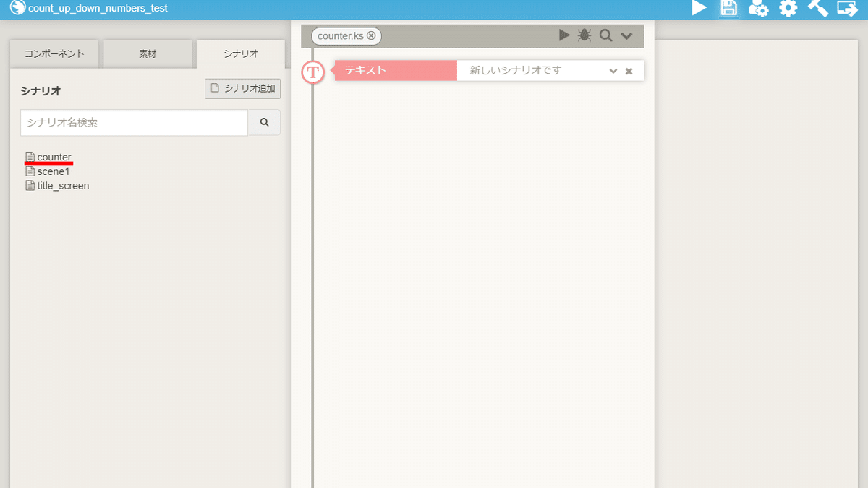Open the hammer tools icon in top bar

point(817,9)
